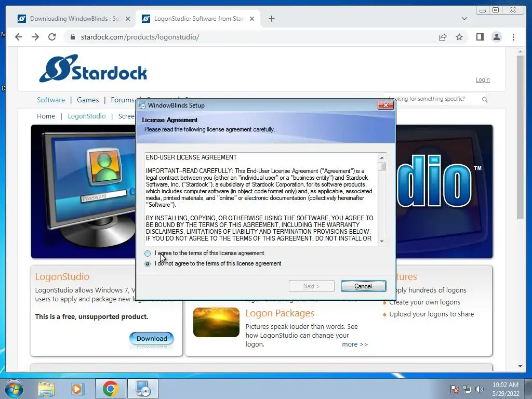Viewport: 532px width, 399px height.
Task: Switch to LogonStudio browser tab
Action: [x=198, y=19]
